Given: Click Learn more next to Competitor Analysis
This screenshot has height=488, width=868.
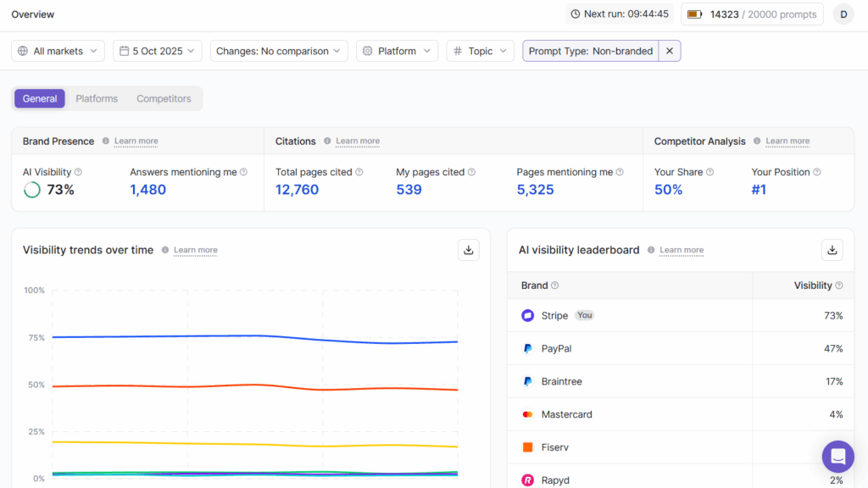Looking at the screenshot, I should point(787,141).
